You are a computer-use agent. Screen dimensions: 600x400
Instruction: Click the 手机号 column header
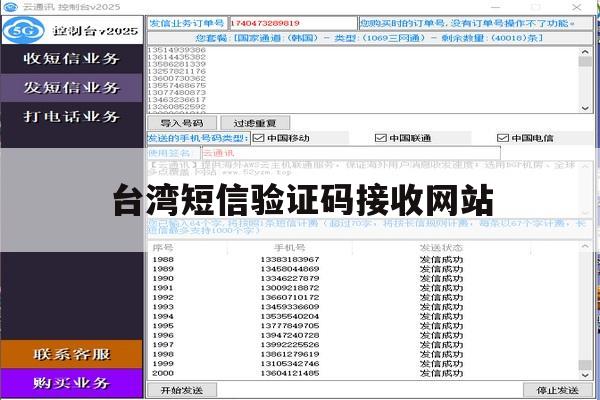coord(290,248)
